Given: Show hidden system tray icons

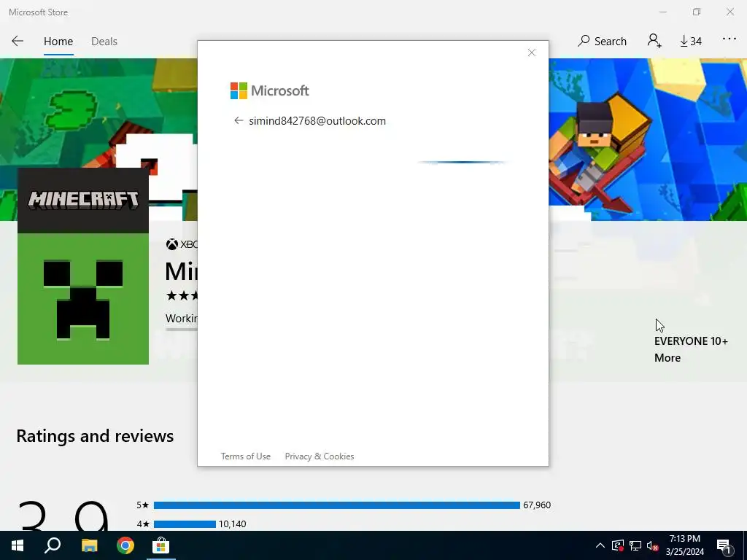Looking at the screenshot, I should pos(600,545).
